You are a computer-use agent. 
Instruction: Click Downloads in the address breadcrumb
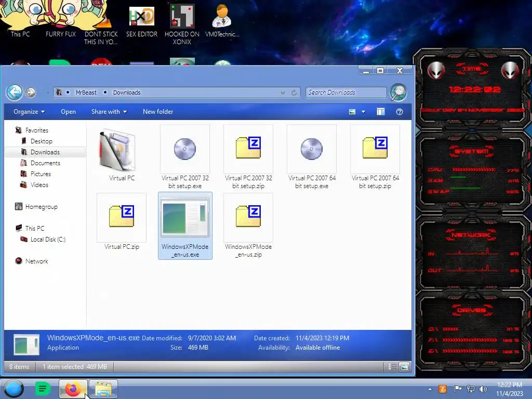pos(127,92)
